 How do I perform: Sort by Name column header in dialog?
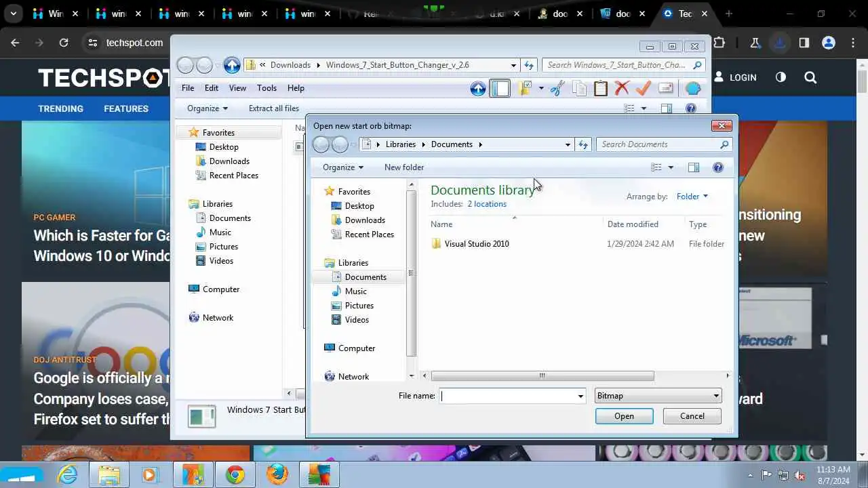pos(441,224)
